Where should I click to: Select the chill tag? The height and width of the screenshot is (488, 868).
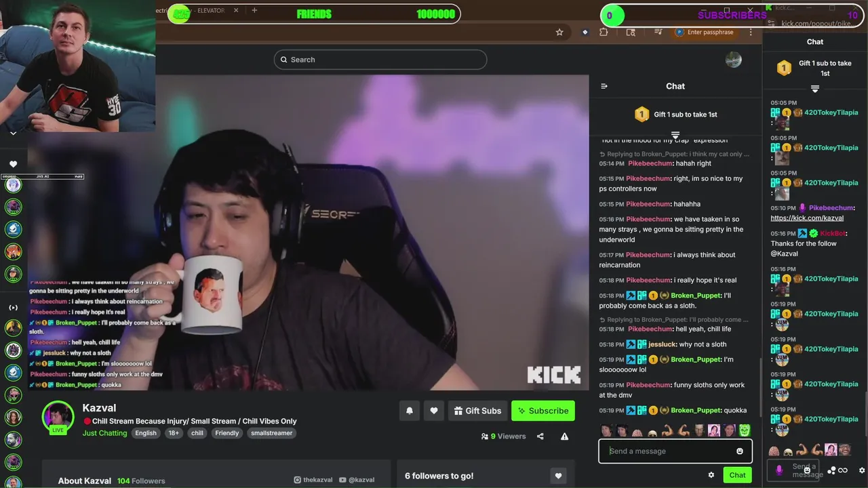tap(197, 433)
